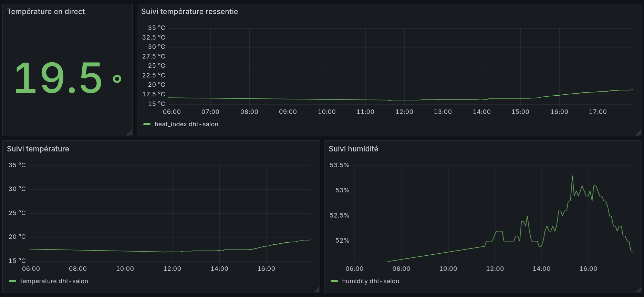Click the 35 °C label in Suivi température graph
This screenshot has height=297, width=644.
coord(17,165)
